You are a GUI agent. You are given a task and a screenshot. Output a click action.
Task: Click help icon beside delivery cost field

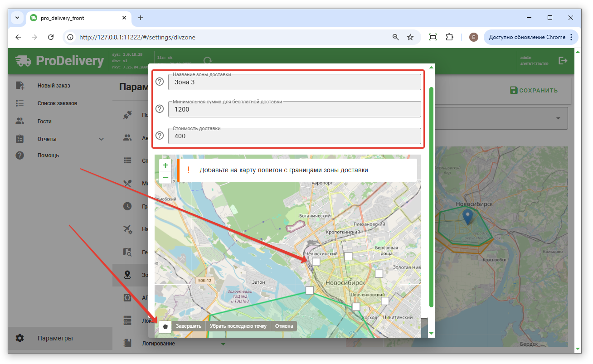point(160,136)
